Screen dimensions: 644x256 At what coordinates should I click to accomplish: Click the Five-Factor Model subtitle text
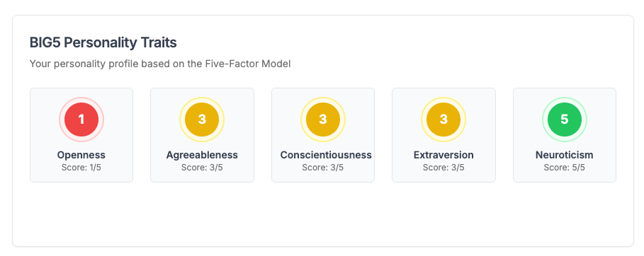coord(160,64)
